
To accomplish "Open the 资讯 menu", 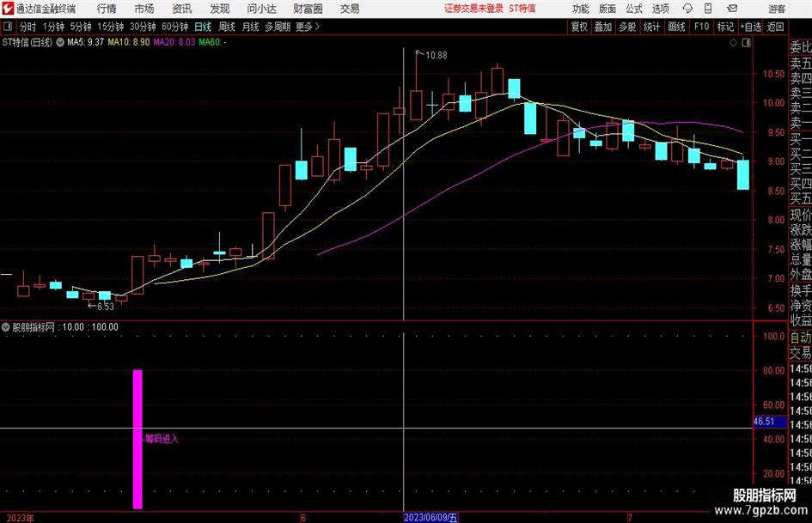I will 182,9.
